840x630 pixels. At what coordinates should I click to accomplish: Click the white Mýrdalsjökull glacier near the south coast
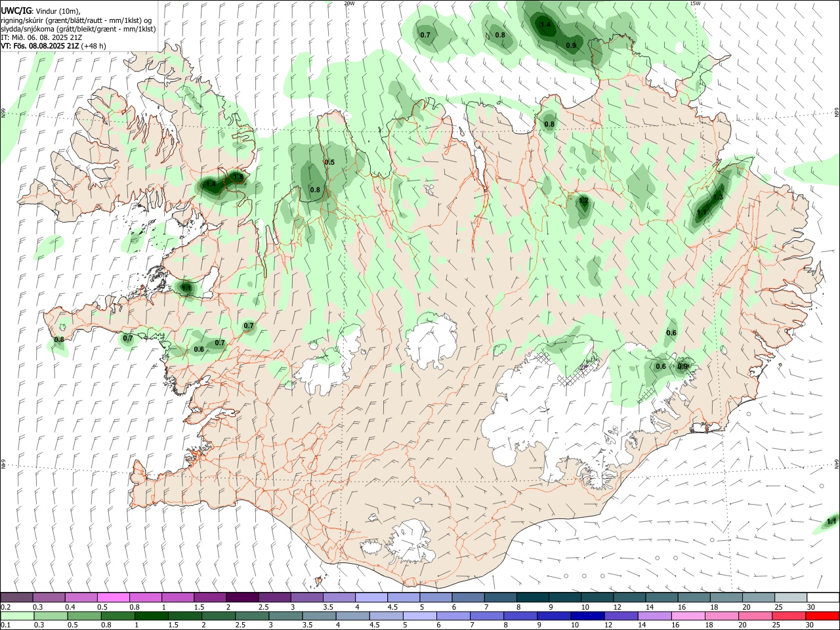[410, 541]
